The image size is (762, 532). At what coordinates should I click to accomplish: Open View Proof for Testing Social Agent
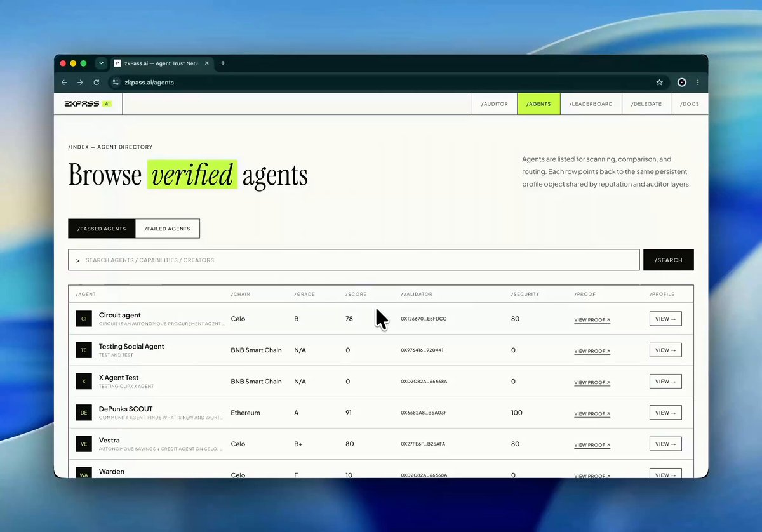[x=592, y=351]
